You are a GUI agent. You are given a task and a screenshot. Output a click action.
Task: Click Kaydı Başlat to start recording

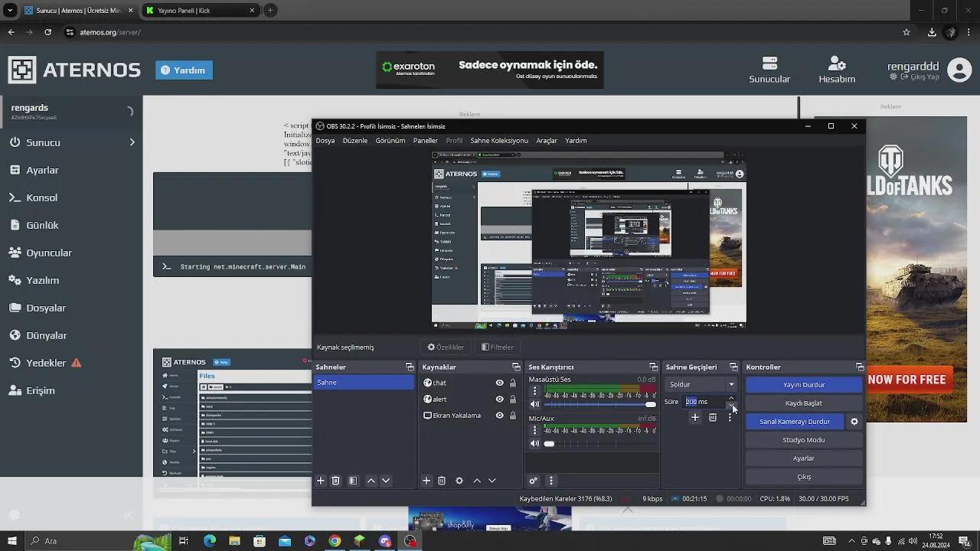pyautogui.click(x=804, y=403)
